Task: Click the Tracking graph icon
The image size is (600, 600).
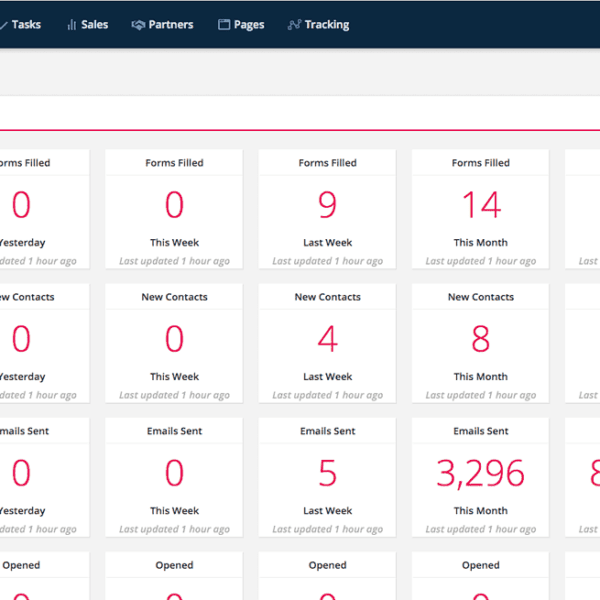Action: (294, 25)
